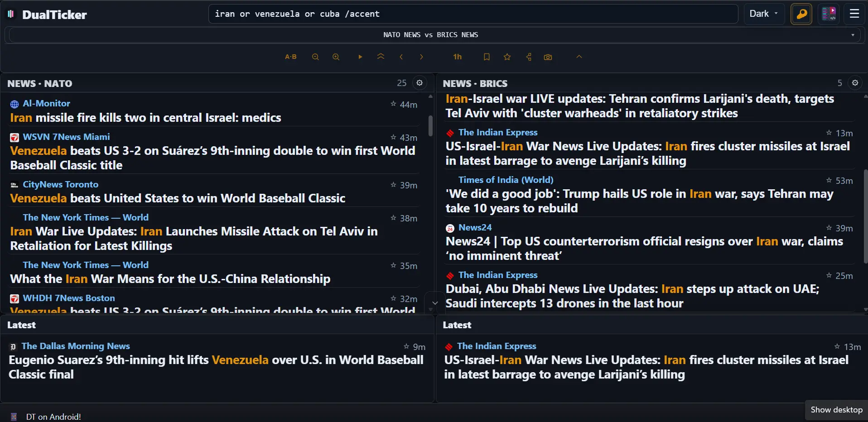Go to previous with left arrow icon
The image size is (868, 422).
click(401, 57)
